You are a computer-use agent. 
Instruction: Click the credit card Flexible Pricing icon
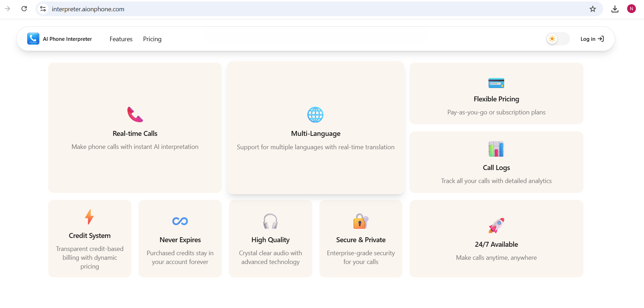coord(496,83)
